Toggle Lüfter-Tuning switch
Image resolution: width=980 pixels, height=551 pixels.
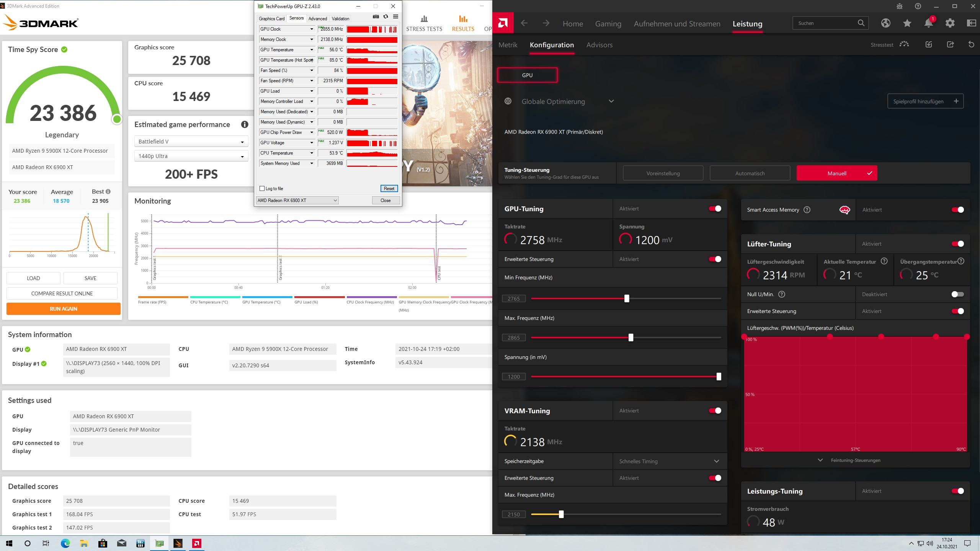(957, 244)
